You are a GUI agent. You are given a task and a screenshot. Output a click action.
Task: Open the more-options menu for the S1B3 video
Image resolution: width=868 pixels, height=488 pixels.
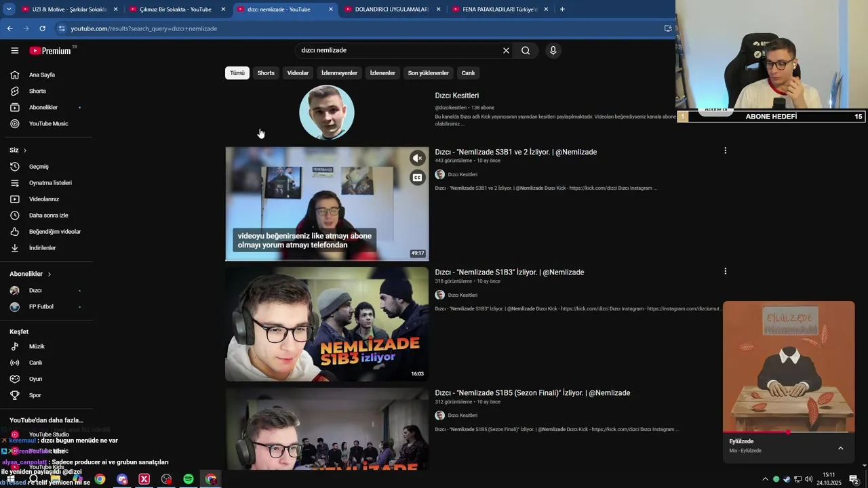(725, 271)
